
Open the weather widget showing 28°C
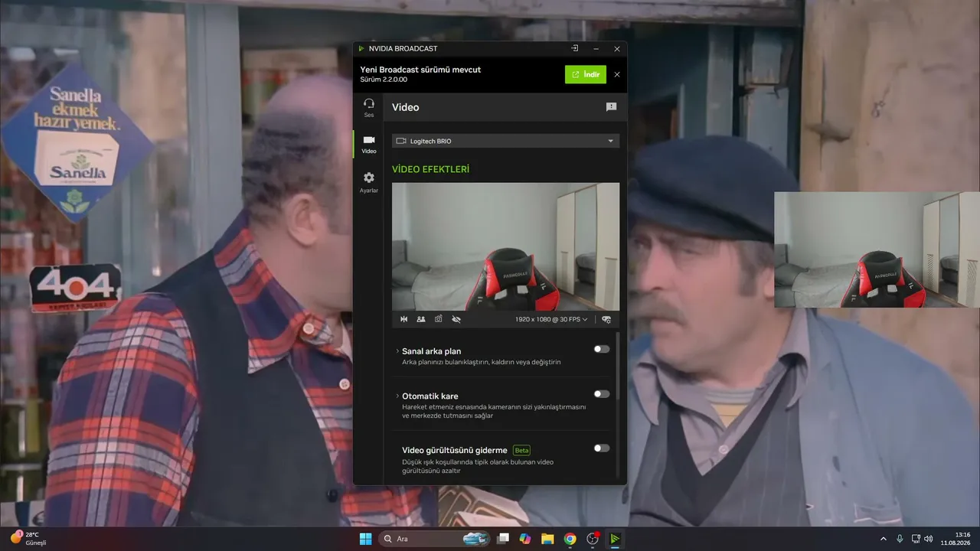29,539
